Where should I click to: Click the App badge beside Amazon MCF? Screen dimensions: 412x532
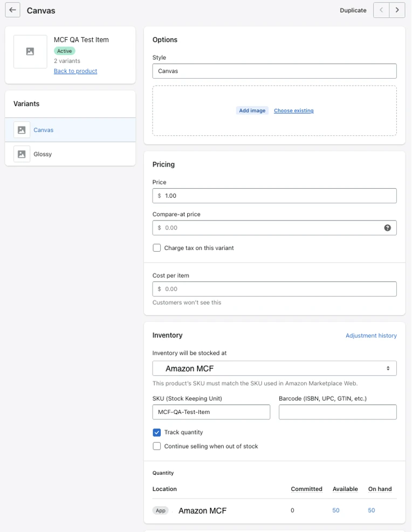coord(161,510)
